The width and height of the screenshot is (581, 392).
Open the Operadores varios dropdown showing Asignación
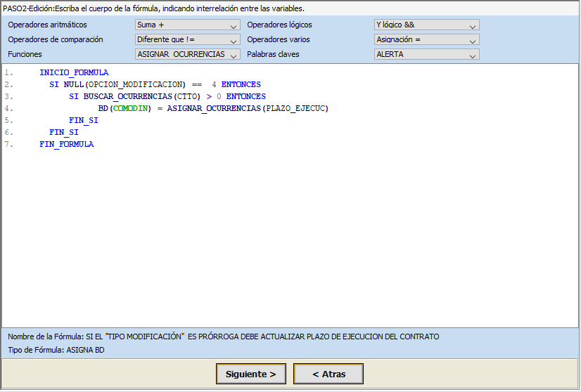point(426,40)
